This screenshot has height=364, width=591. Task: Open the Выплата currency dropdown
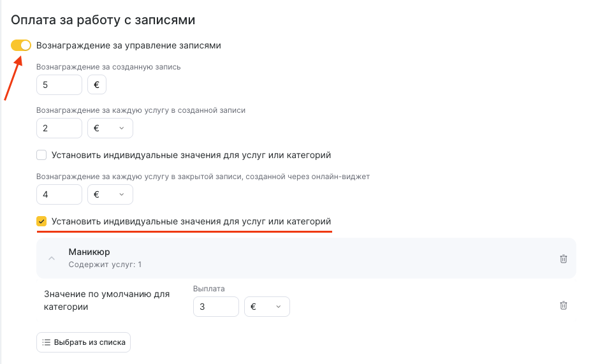tap(266, 307)
